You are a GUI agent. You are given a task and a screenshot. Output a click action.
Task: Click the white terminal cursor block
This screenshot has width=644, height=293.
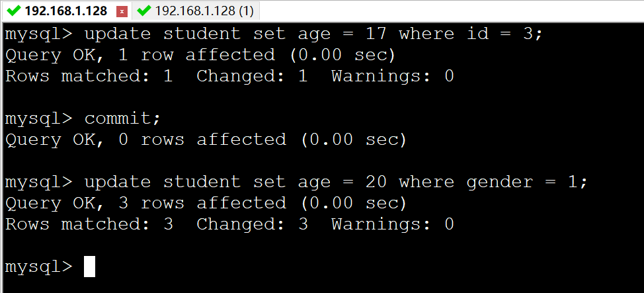(x=89, y=267)
